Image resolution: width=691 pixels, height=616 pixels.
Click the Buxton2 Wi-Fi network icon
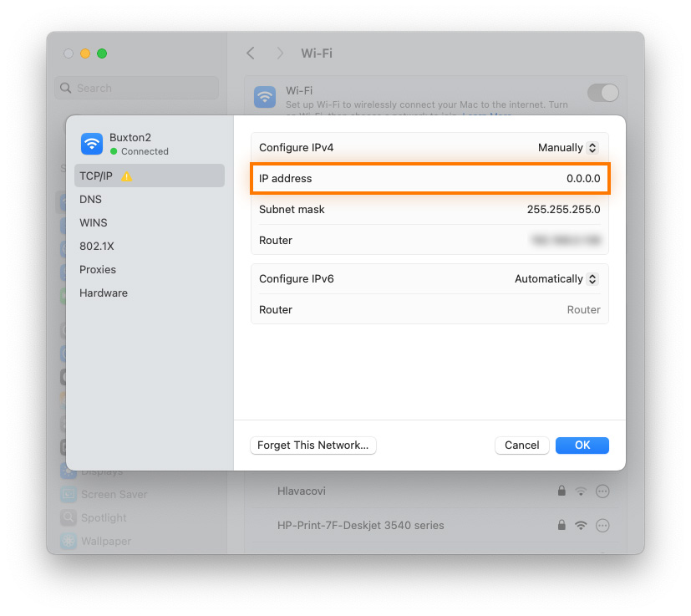pyautogui.click(x=92, y=144)
